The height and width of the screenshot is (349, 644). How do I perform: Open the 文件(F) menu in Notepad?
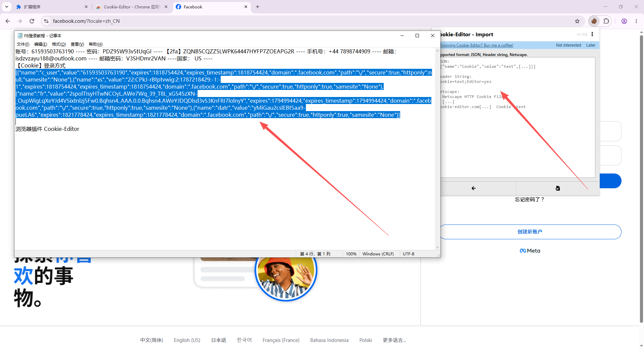(23, 44)
